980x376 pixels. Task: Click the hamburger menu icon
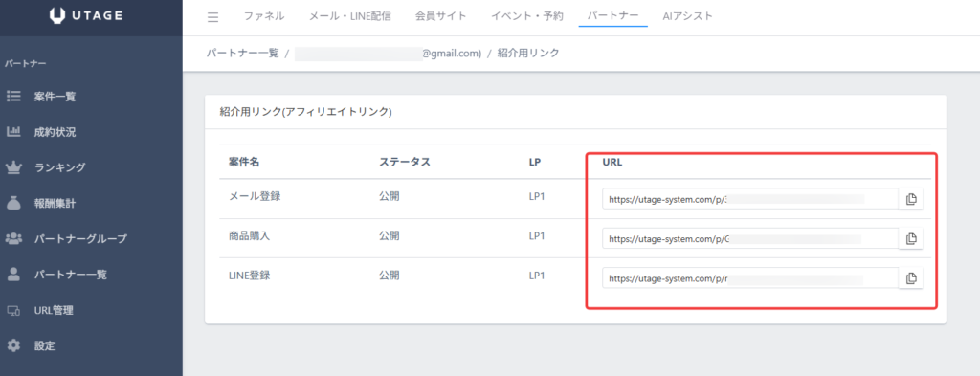coord(212,17)
